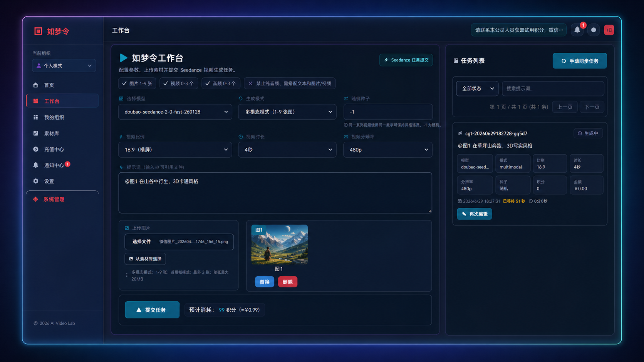Click the 生成中 status badge
The height and width of the screenshot is (362, 644).
(x=588, y=133)
